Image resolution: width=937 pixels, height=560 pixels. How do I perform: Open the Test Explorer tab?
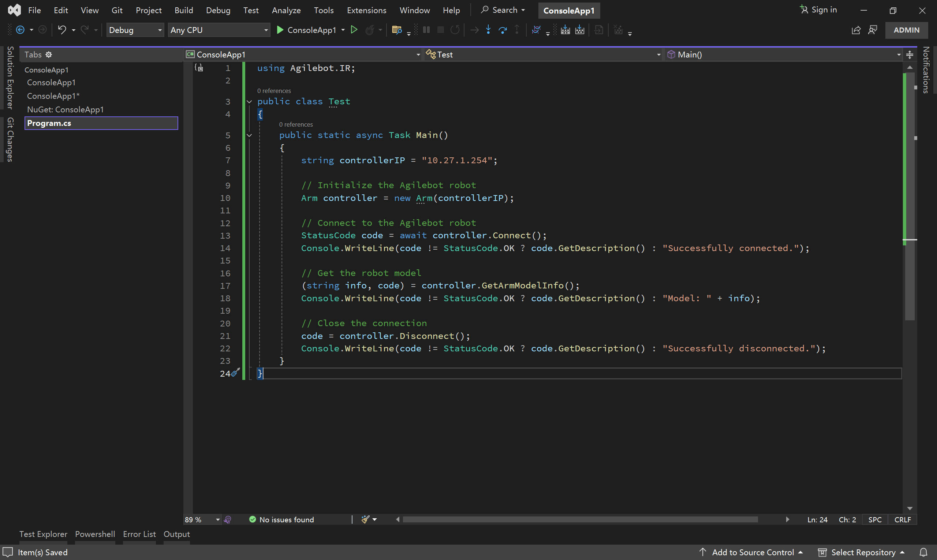click(x=44, y=534)
